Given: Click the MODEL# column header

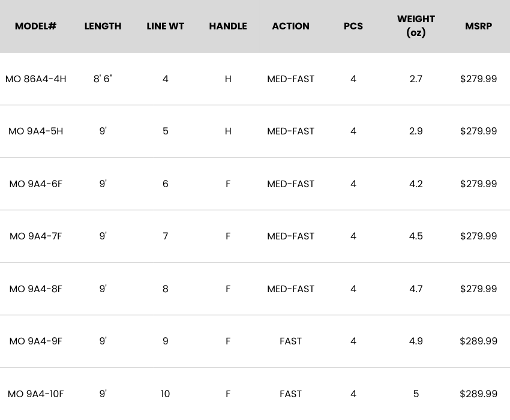Looking at the screenshot, I should pos(35,26).
